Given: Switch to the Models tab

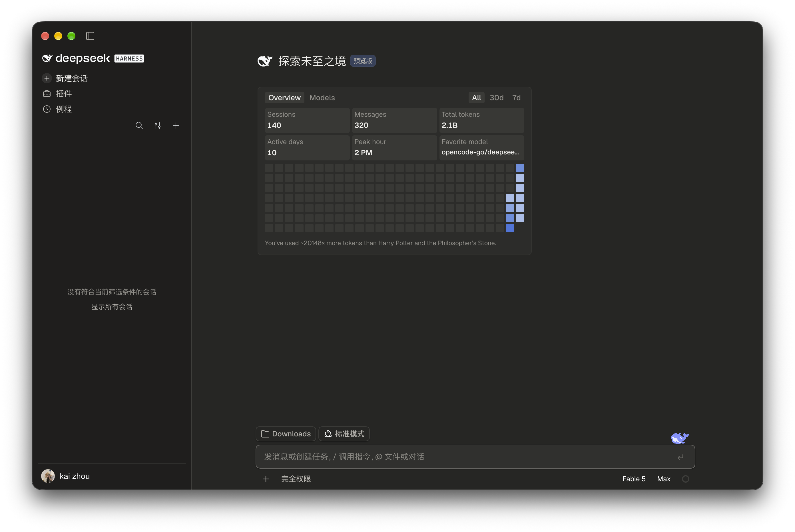Looking at the screenshot, I should point(322,98).
